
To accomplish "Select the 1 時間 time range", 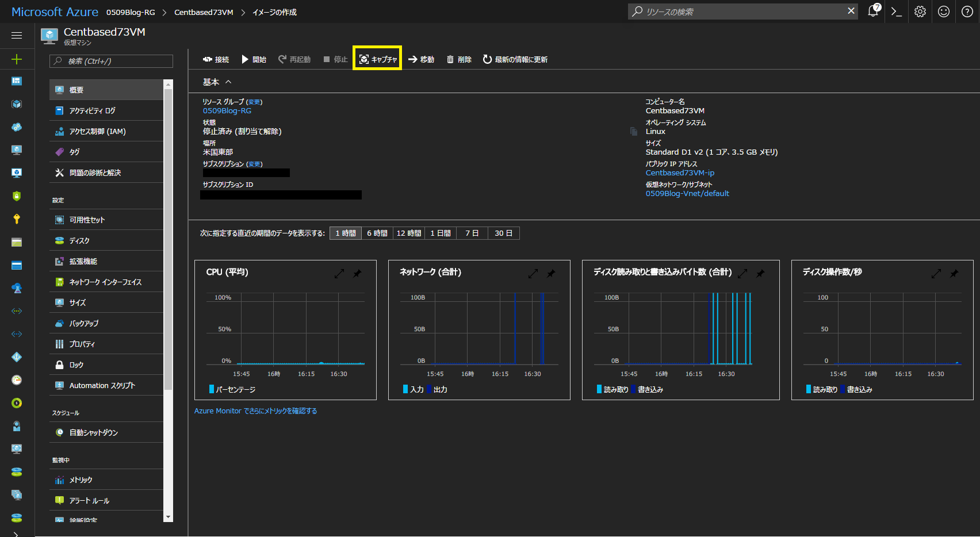I will pyautogui.click(x=346, y=233).
